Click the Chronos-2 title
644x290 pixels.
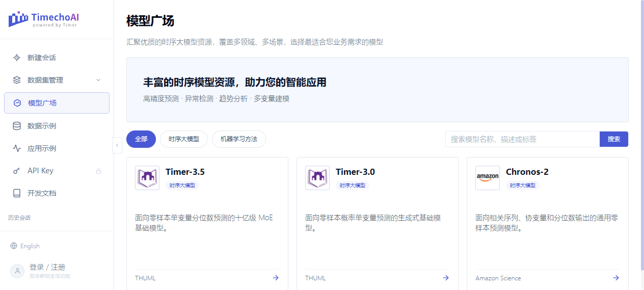527,172
